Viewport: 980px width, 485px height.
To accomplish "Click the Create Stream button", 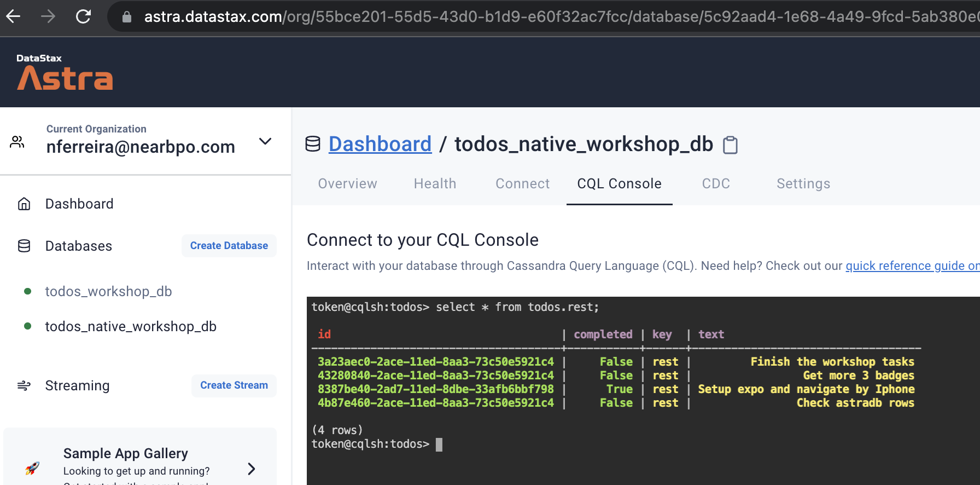I will (234, 385).
